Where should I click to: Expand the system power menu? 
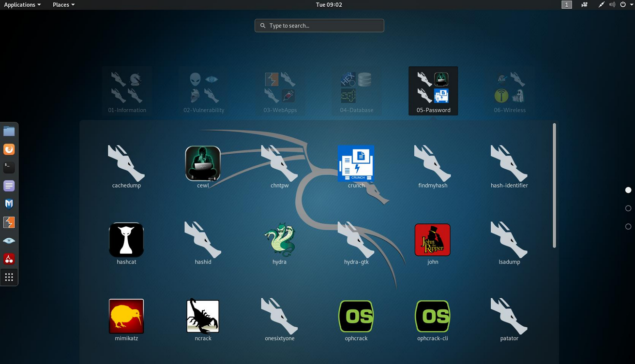[626, 4]
